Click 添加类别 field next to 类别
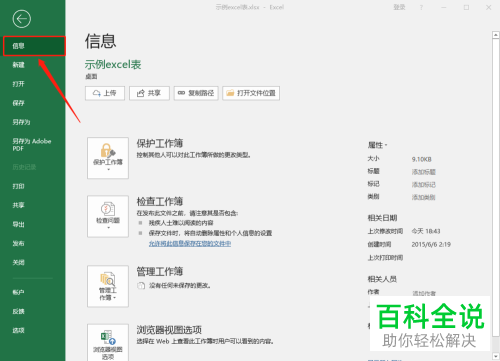The width and height of the screenshot is (500, 361). tap(424, 197)
